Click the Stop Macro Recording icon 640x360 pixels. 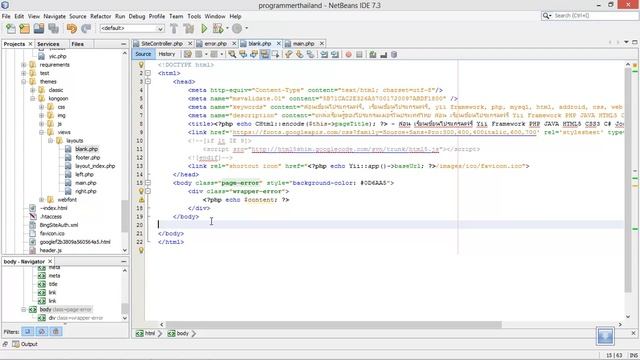pyautogui.click(x=359, y=54)
